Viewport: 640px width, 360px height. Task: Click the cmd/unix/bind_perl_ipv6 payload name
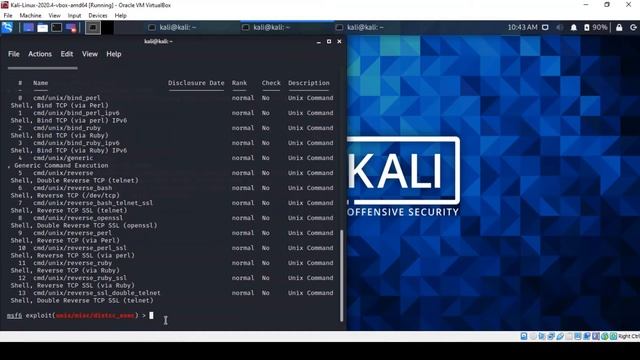click(76, 113)
